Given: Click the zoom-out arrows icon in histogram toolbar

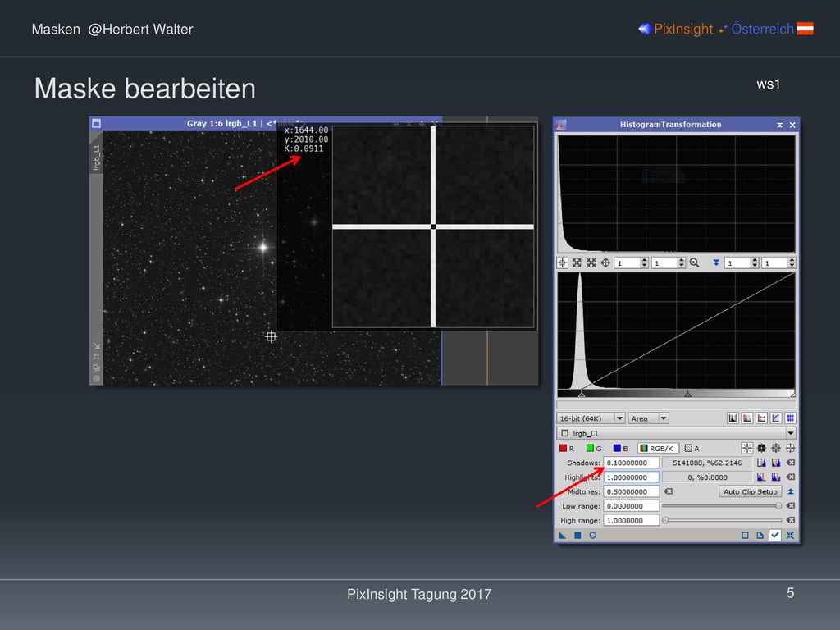Looking at the screenshot, I should click(591, 262).
